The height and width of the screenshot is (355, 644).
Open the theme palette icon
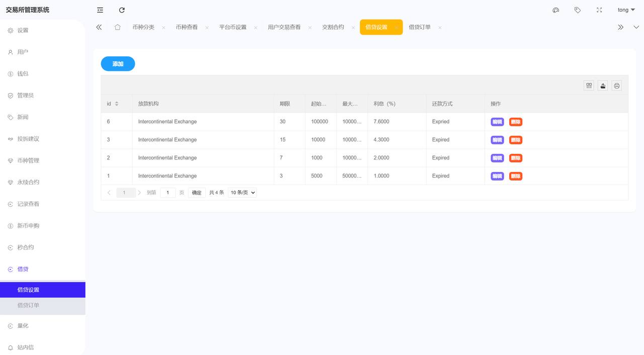(556, 10)
